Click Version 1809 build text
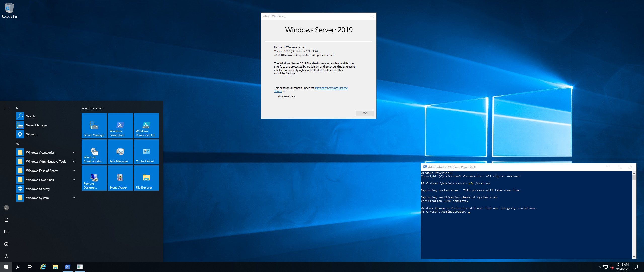 coord(296,51)
